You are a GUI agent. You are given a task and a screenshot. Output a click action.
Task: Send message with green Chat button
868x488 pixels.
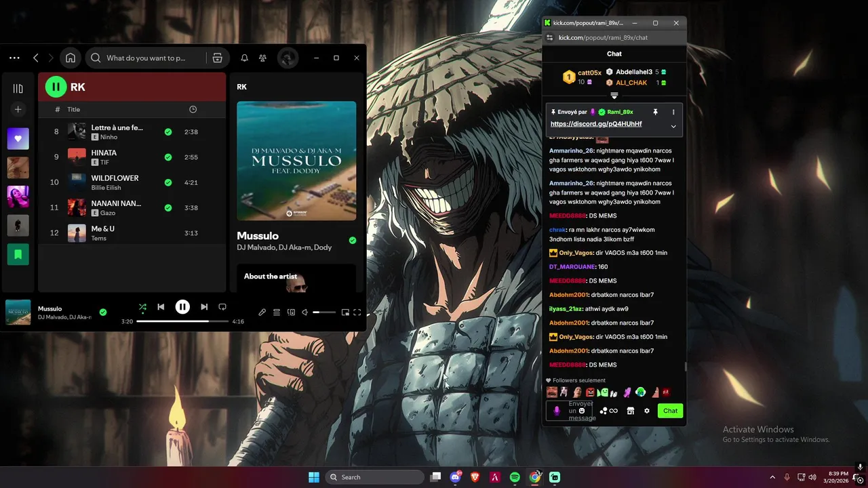click(670, 411)
